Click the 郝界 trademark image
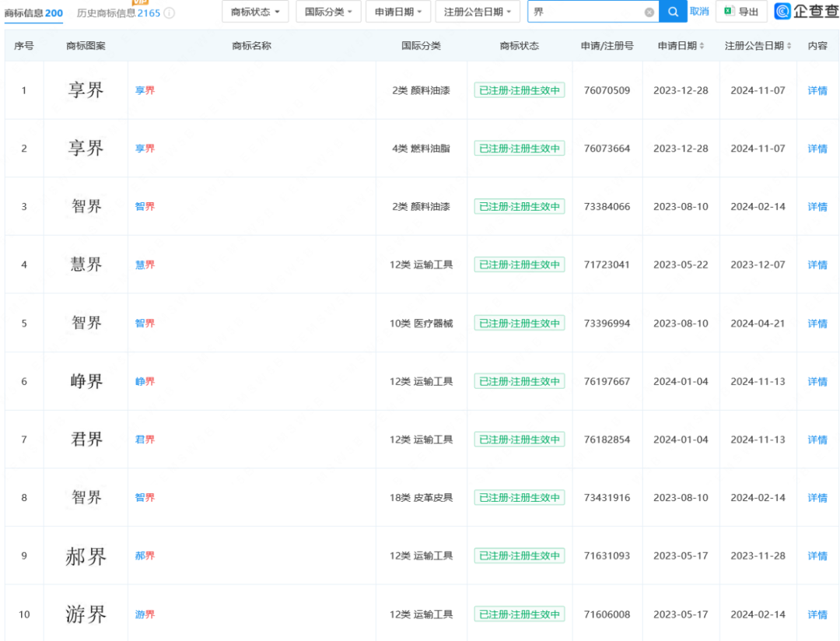 click(x=86, y=556)
